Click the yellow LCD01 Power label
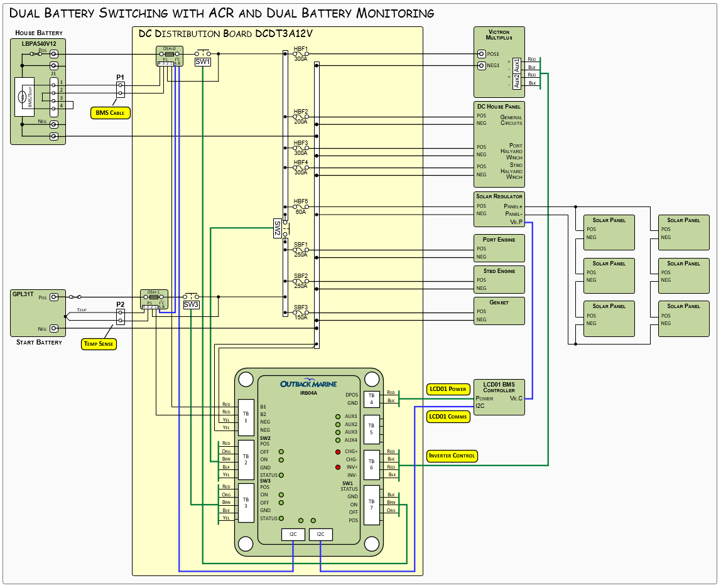 (448, 389)
